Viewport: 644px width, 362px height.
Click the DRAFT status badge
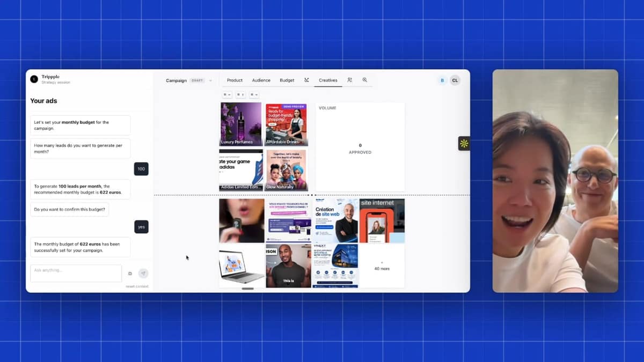coord(197,80)
